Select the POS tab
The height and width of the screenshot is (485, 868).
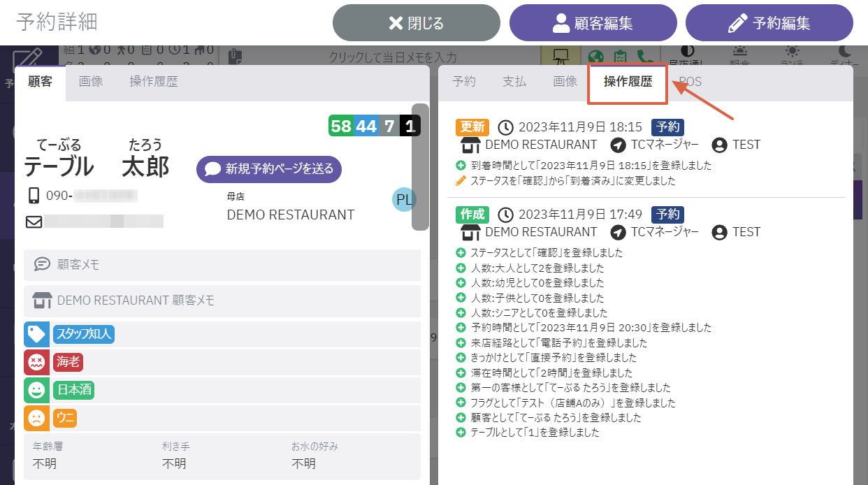pyautogui.click(x=690, y=82)
